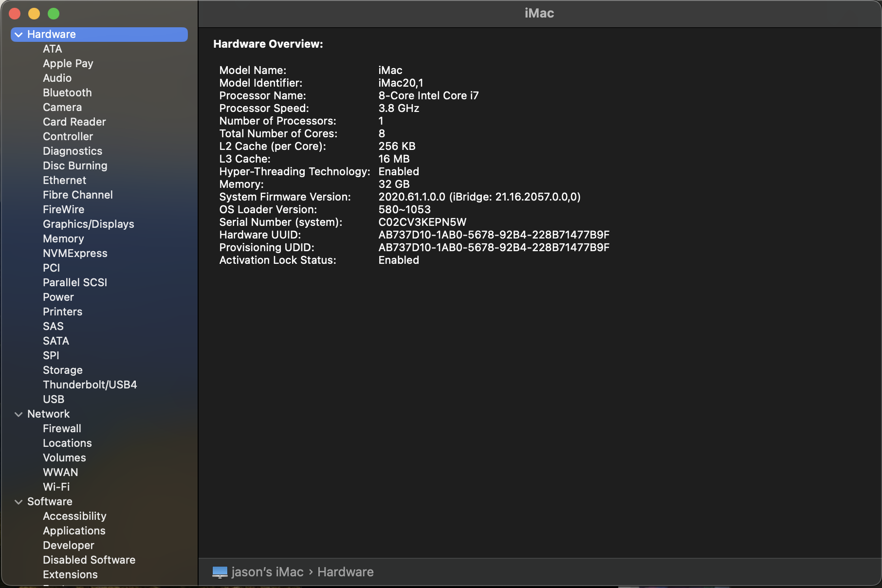Select the Network category
The image size is (882, 588).
pos(48,414)
